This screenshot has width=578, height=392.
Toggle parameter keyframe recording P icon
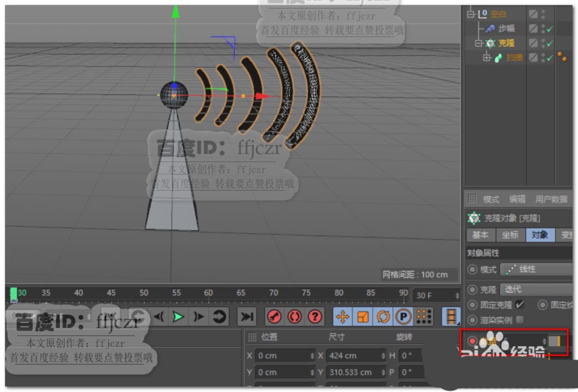pos(403,316)
